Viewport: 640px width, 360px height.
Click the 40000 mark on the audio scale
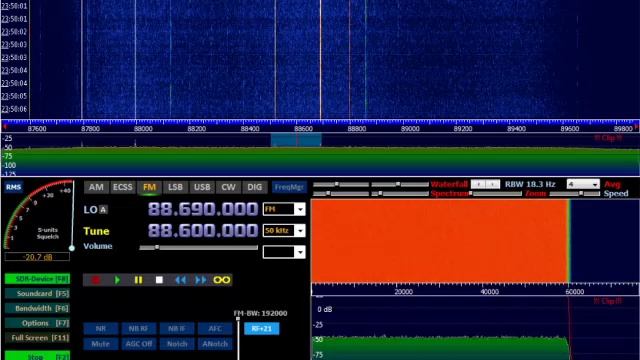point(489,292)
